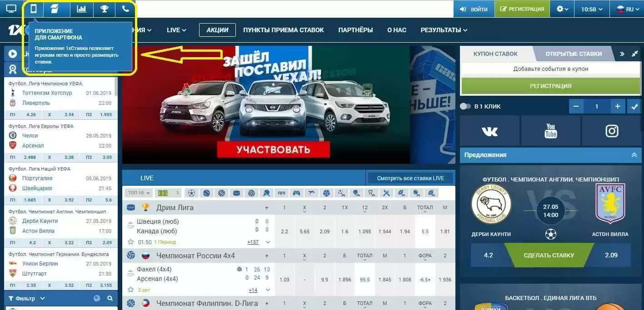644x310 pixels.
Task: Expand the bet slip with double-arrow icon
Action: (x=622, y=54)
